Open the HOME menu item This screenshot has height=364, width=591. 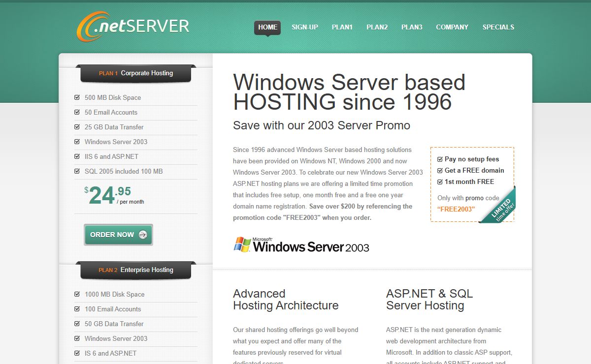click(x=267, y=27)
